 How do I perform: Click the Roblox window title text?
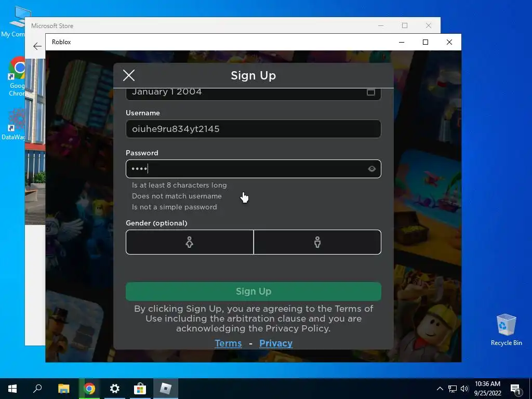click(61, 42)
